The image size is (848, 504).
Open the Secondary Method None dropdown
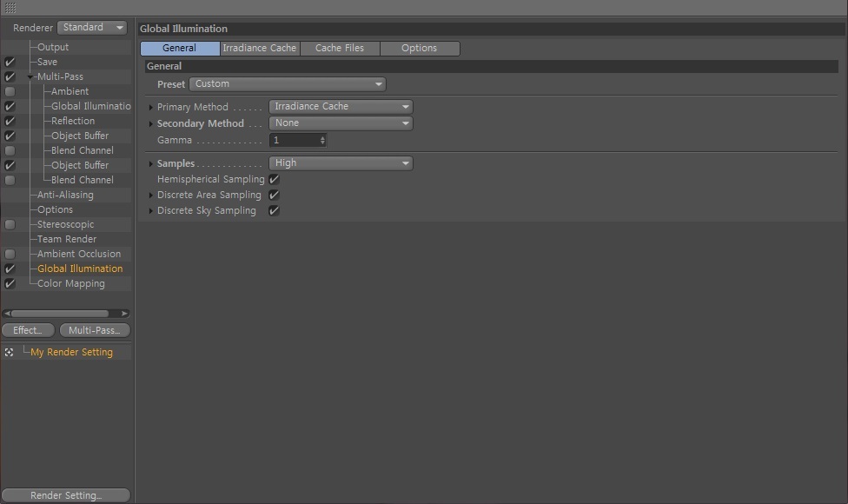341,123
